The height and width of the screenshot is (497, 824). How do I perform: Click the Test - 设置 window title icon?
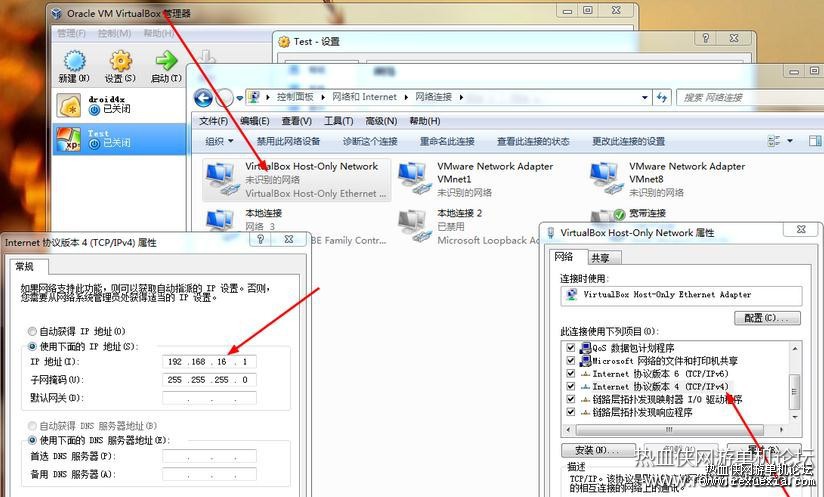pyautogui.click(x=284, y=42)
